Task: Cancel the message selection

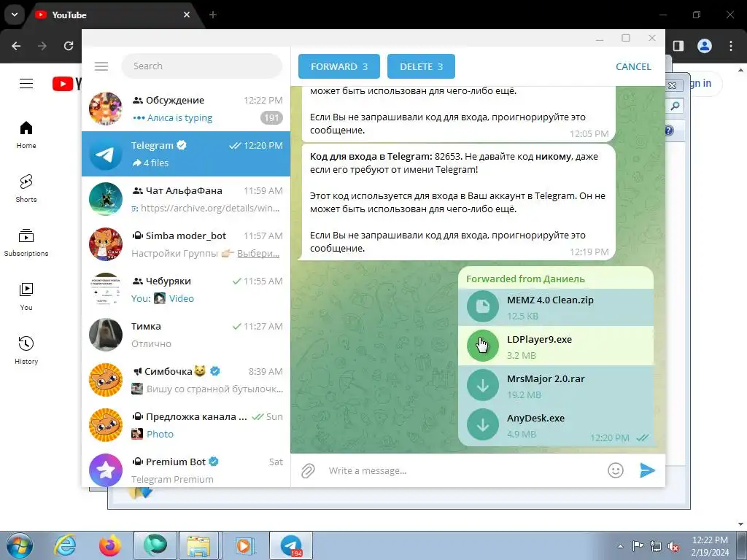Action: (633, 66)
